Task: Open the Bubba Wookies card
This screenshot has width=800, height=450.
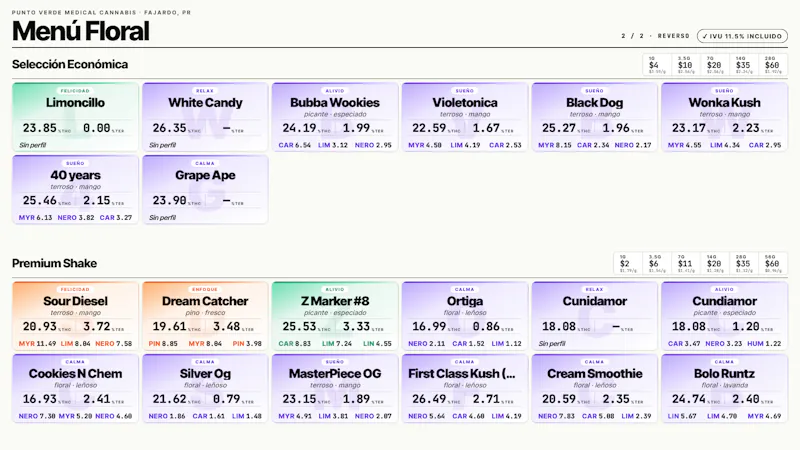Action: (335, 117)
